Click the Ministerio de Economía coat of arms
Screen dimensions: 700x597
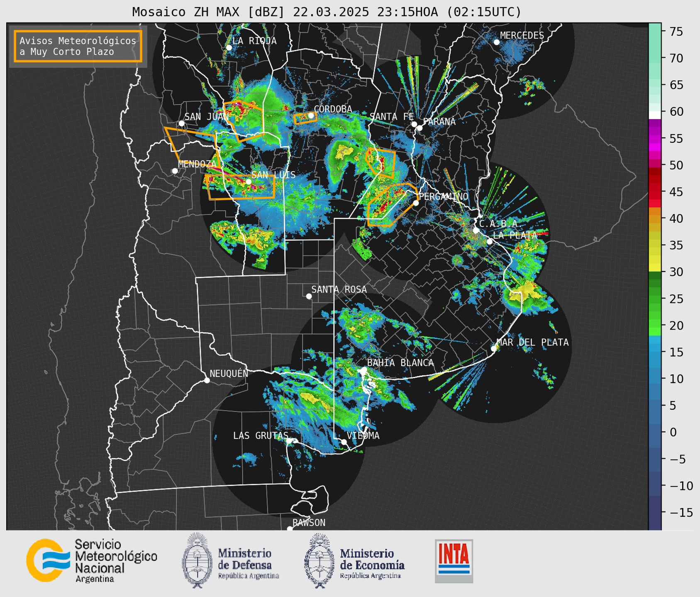coord(320,560)
